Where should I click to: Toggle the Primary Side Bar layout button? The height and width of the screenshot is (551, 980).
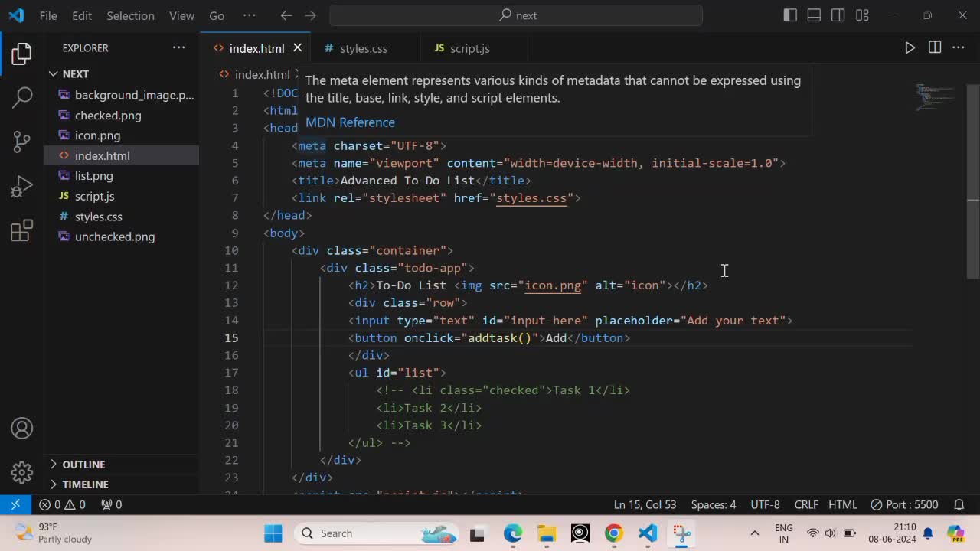pyautogui.click(x=790, y=15)
